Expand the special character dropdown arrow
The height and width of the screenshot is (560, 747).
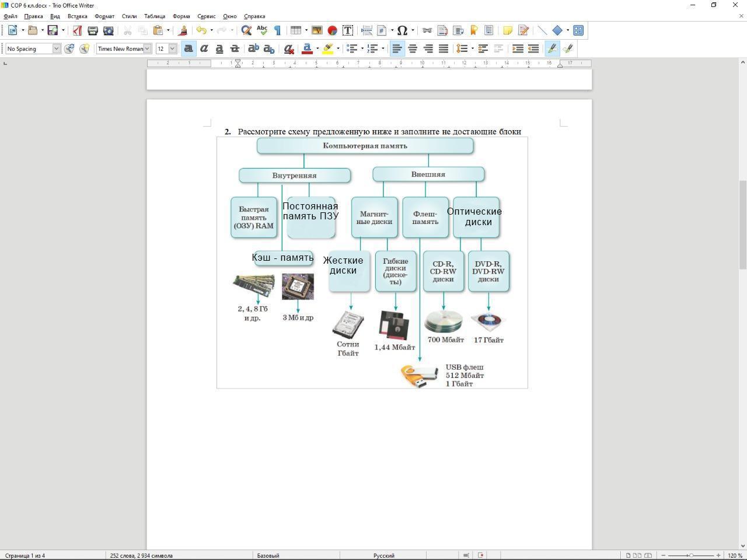pos(413,30)
